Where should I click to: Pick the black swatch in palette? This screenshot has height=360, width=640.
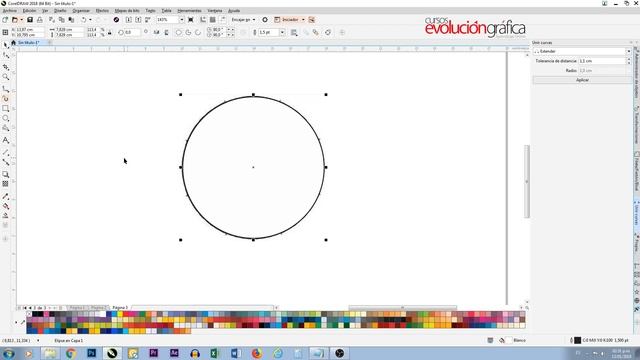35,314
